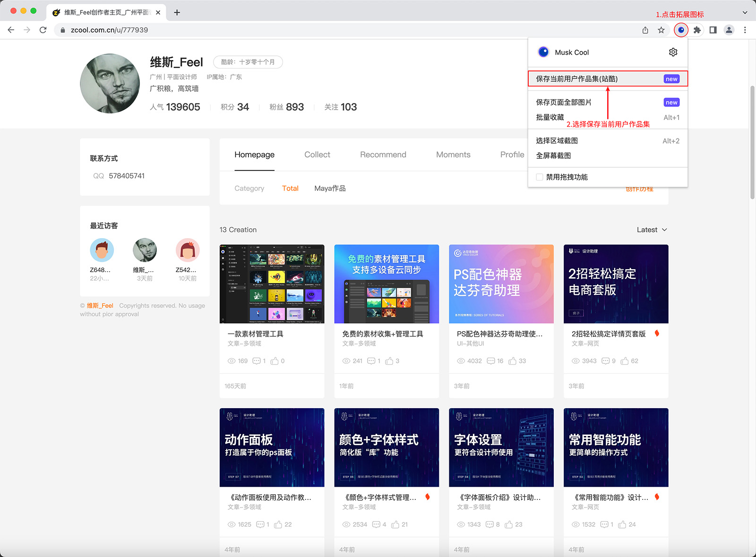Switch to the Collect tab

[317, 155]
